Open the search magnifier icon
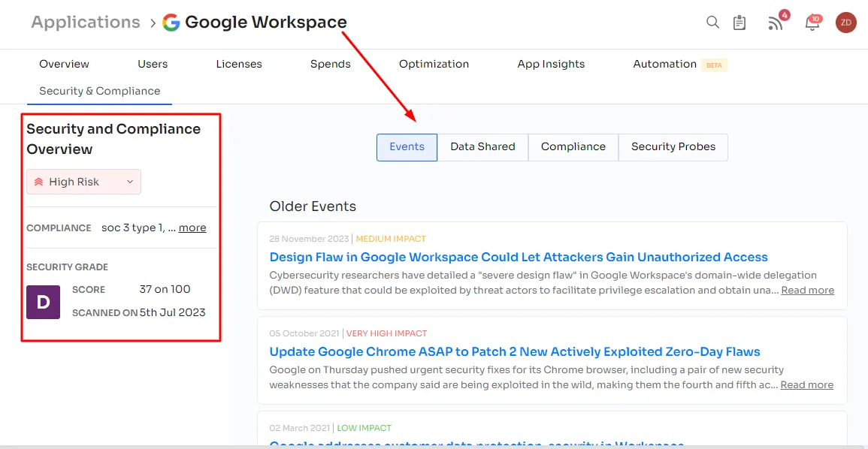 712,22
